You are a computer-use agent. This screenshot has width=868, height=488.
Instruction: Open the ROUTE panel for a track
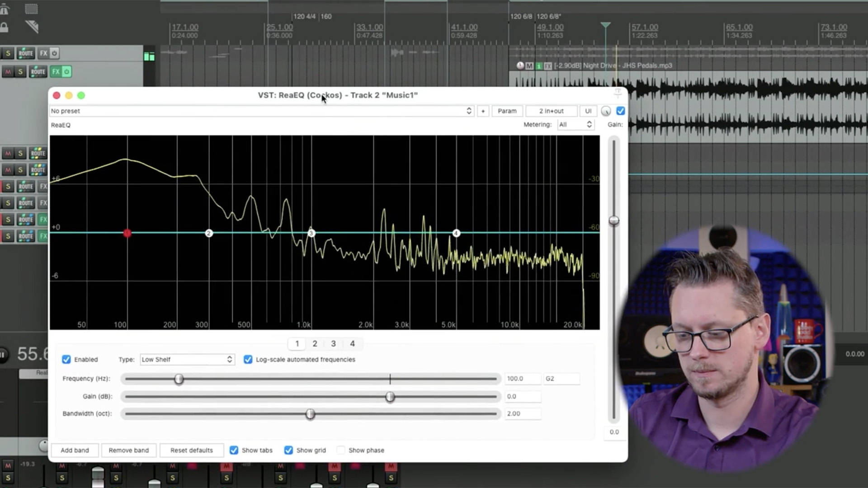tap(38, 71)
